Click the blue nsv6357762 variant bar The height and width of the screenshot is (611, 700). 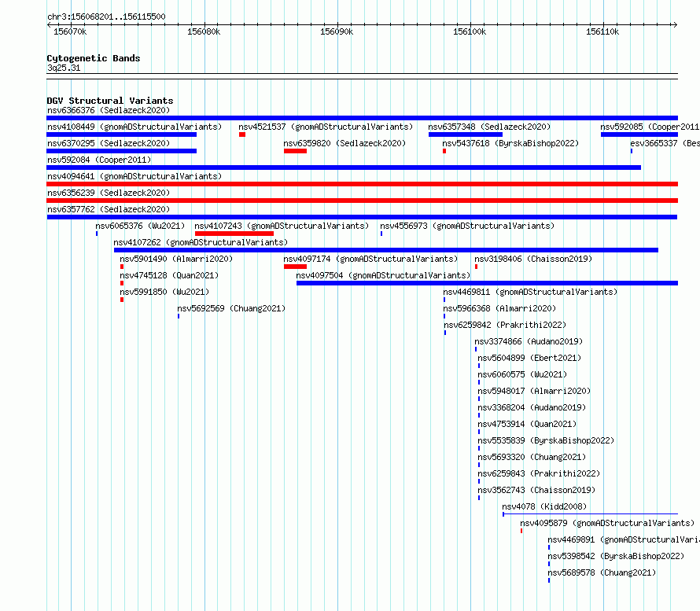[x=362, y=217]
